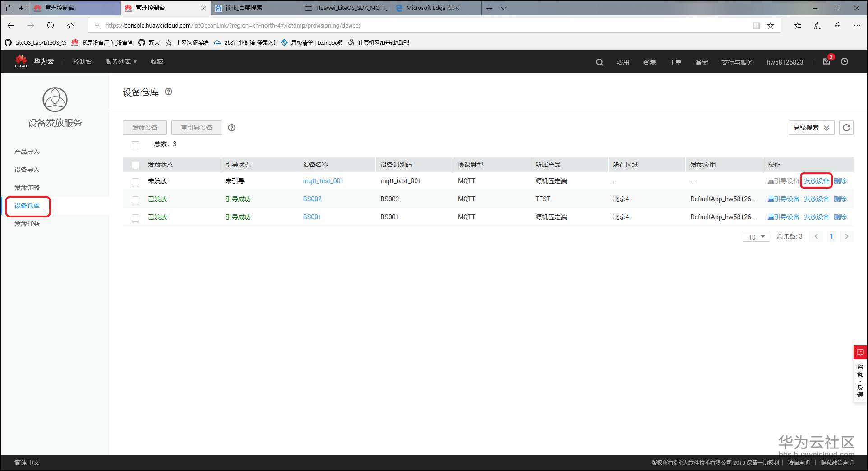Open a new tab with plus icon
The height and width of the screenshot is (471, 868).
point(489,8)
